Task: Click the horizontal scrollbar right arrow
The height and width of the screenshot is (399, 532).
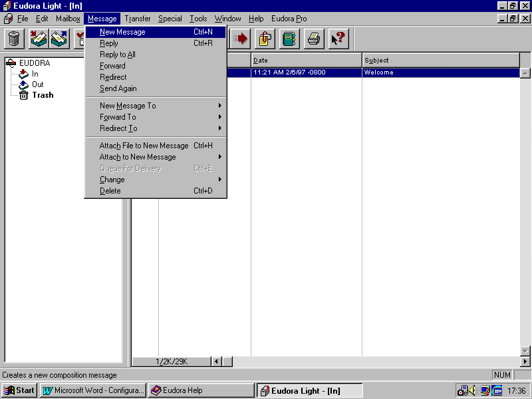Action: 525,362
